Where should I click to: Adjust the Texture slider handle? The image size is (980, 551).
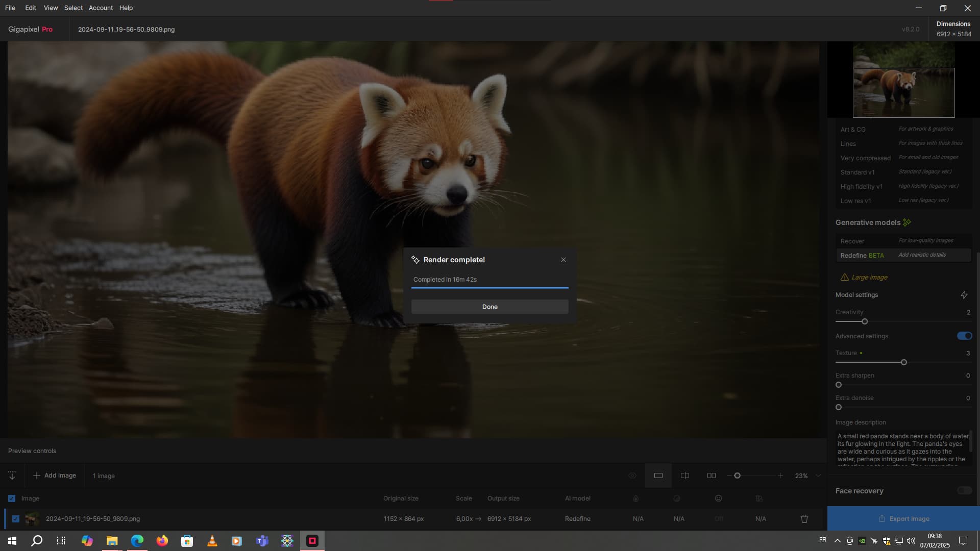903,362
